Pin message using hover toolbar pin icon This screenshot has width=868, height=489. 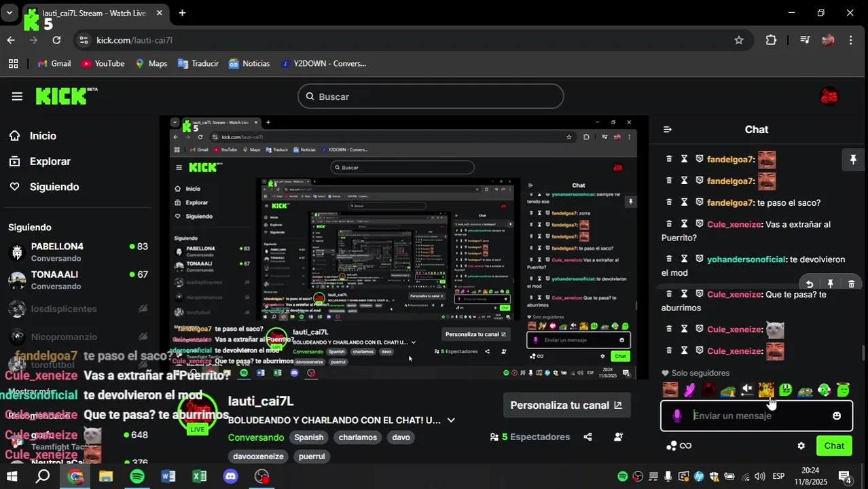tap(830, 284)
